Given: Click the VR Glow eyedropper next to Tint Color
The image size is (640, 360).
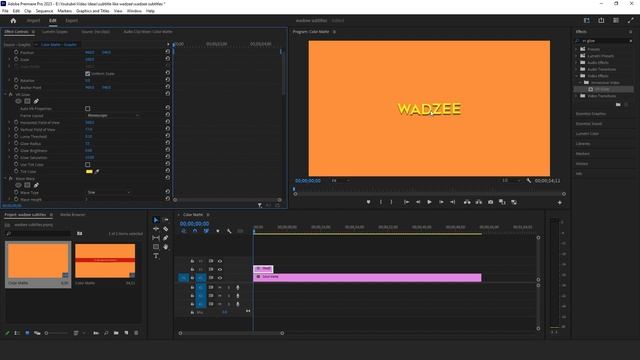Looking at the screenshot, I should 97,171.
